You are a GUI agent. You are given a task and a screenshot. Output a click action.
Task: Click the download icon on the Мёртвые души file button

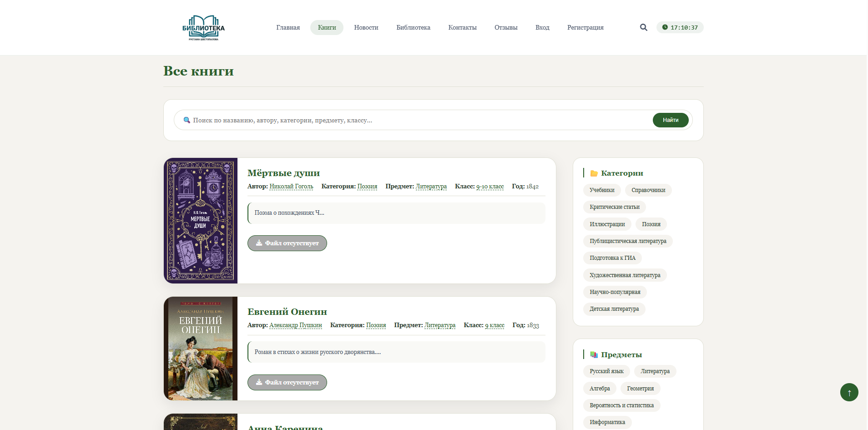(259, 243)
